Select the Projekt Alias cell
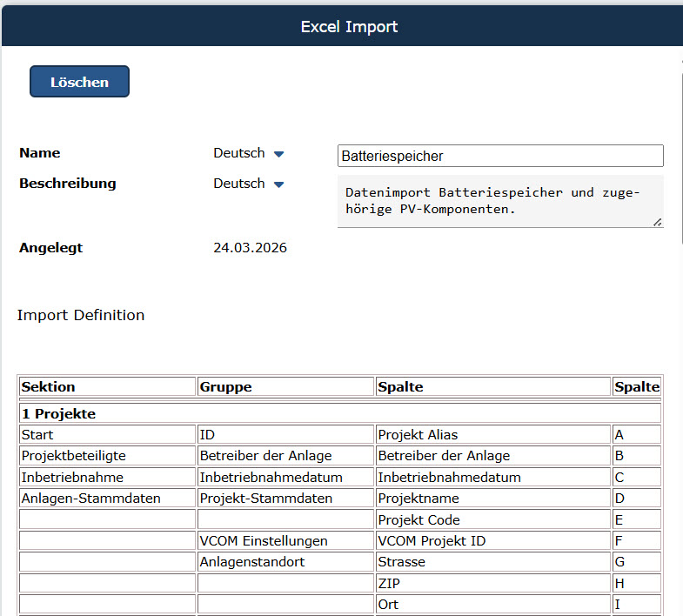Viewport: 683px width, 616px height. tap(493, 434)
